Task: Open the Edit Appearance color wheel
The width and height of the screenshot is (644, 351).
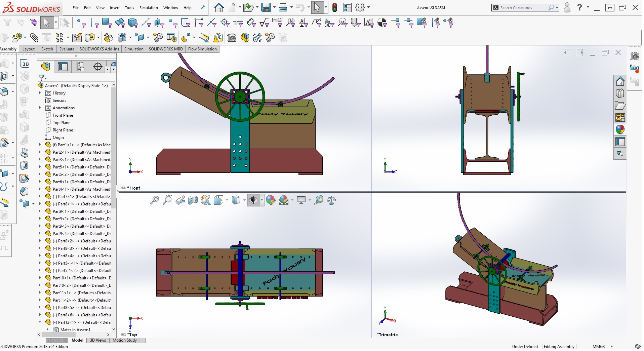Action: click(271, 200)
